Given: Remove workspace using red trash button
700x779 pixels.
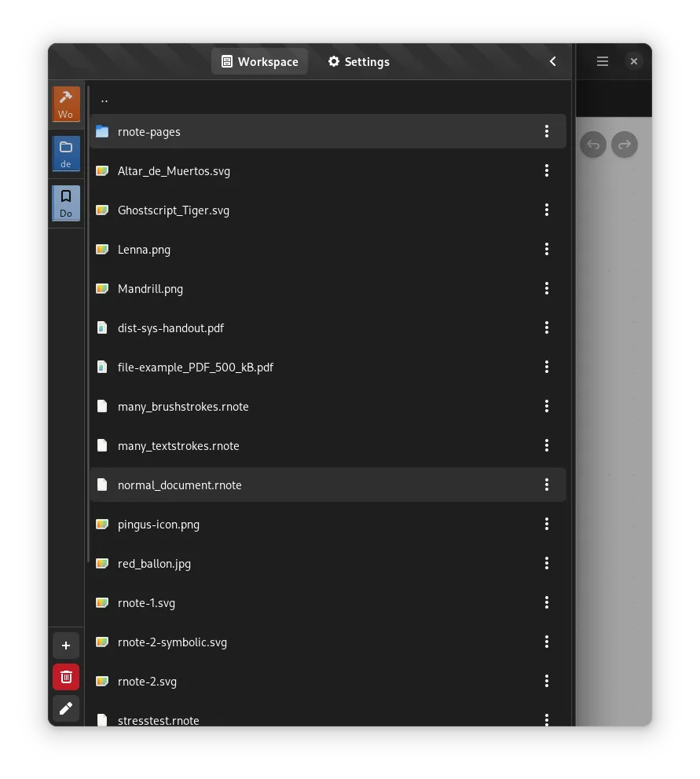Looking at the screenshot, I should tap(66, 677).
